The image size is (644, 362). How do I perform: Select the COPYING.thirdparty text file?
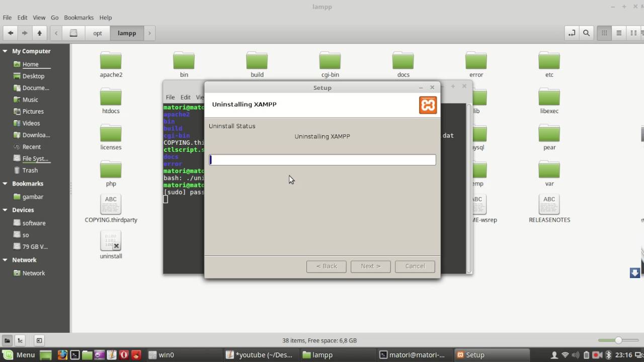(x=111, y=209)
